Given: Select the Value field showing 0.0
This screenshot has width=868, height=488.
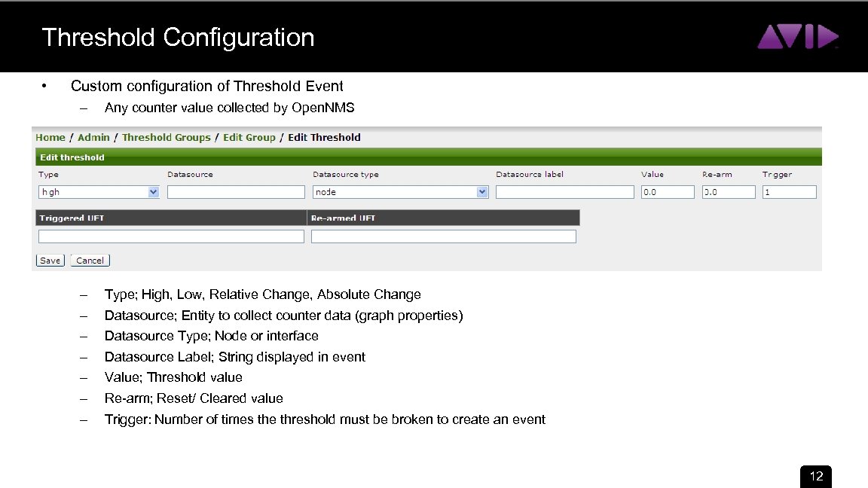Looking at the screenshot, I should 668,191.
